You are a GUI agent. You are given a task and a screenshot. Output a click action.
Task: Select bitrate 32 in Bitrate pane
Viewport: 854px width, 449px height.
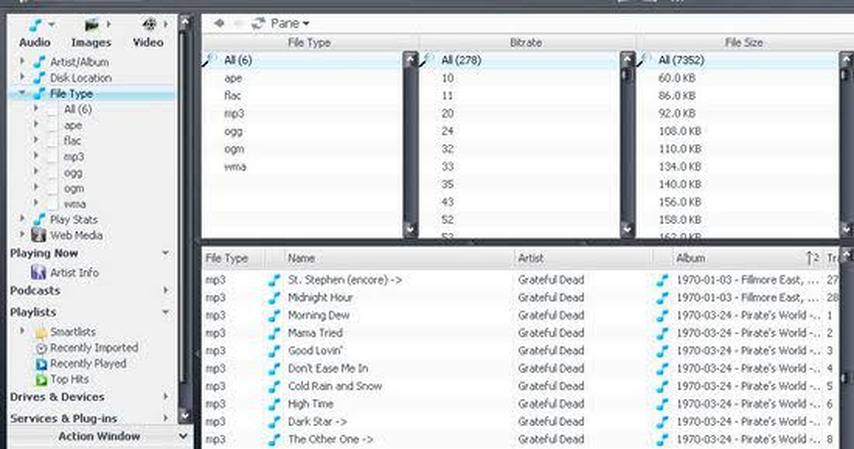448,149
